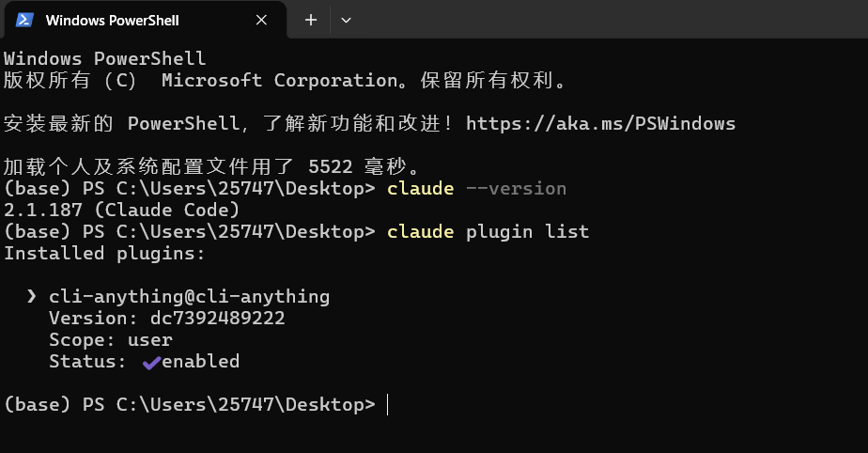Open the https://aka.ms/PSWindows link
868x453 pixels.
(x=600, y=123)
